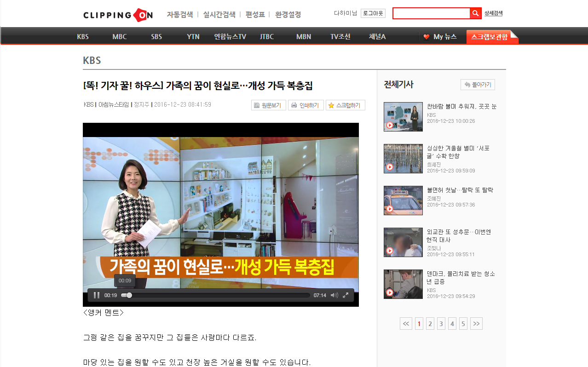Pause the video playback

pos(97,295)
